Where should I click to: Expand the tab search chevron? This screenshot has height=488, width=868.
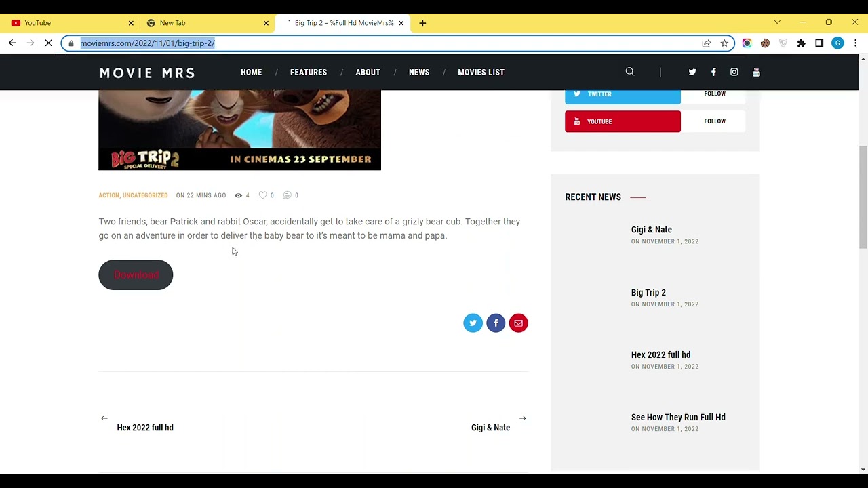pyautogui.click(x=777, y=22)
